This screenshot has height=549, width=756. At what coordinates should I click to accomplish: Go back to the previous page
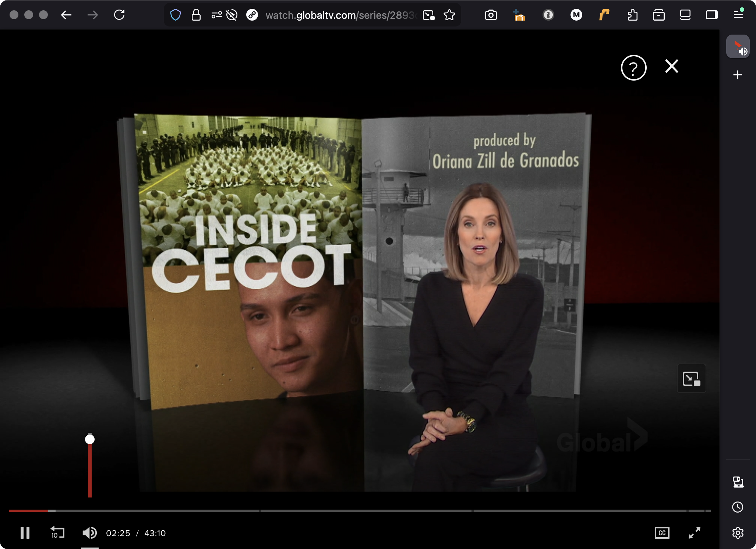point(66,15)
